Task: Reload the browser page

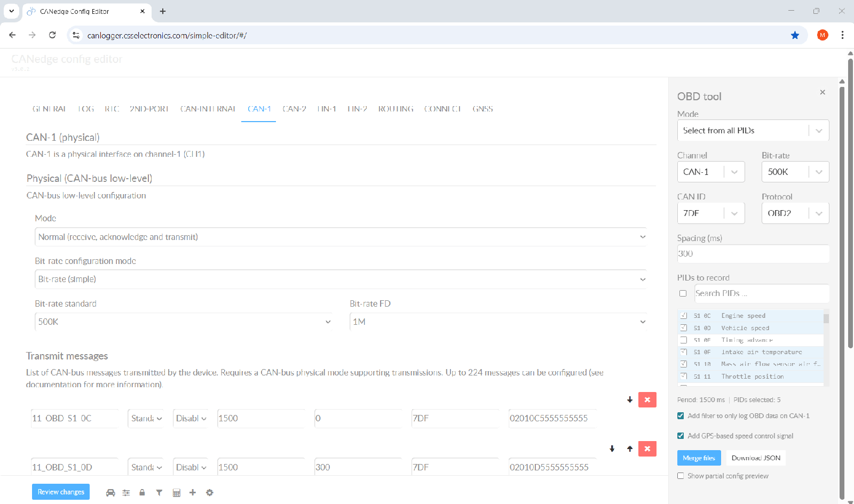Action: tap(52, 35)
